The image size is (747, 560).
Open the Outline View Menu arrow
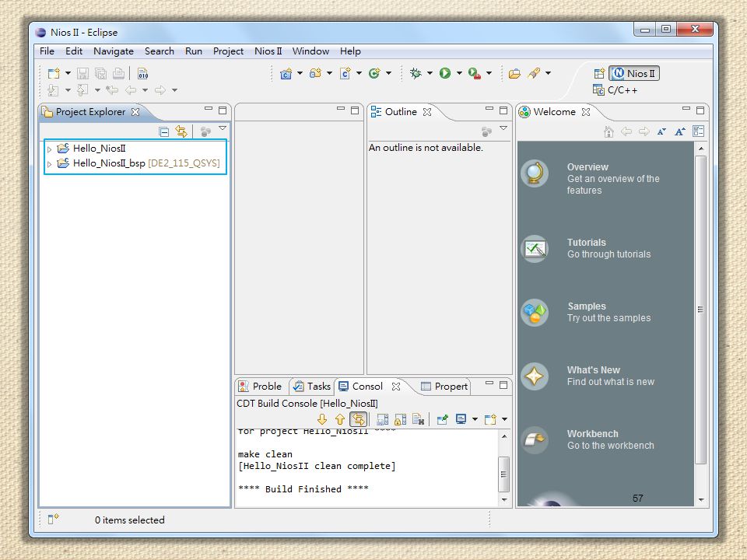(503, 128)
